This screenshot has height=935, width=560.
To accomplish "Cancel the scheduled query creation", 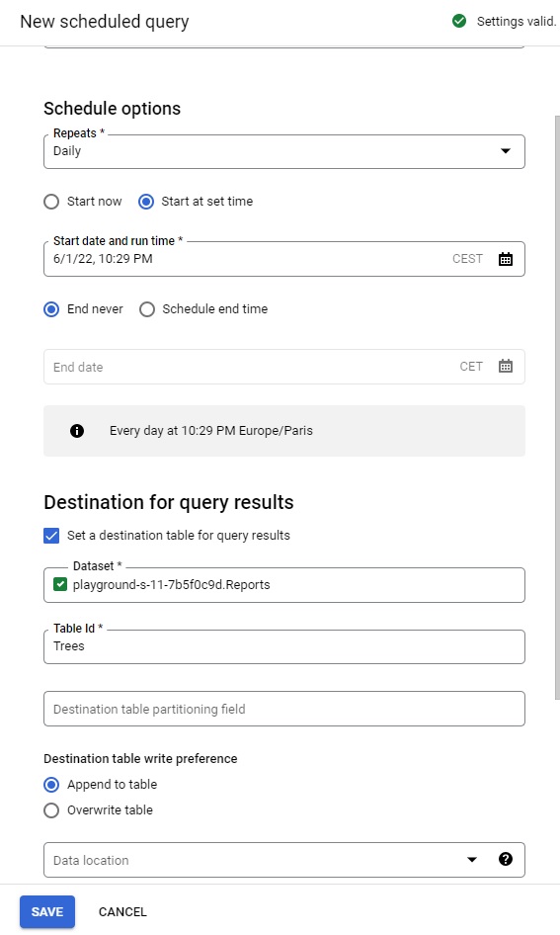I will 122,911.
